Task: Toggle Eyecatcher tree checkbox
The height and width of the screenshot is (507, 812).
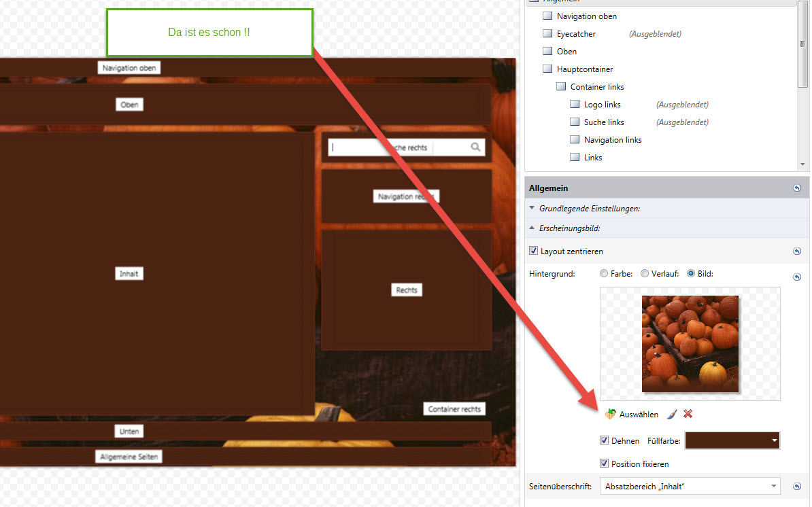Action: pyautogui.click(x=547, y=33)
